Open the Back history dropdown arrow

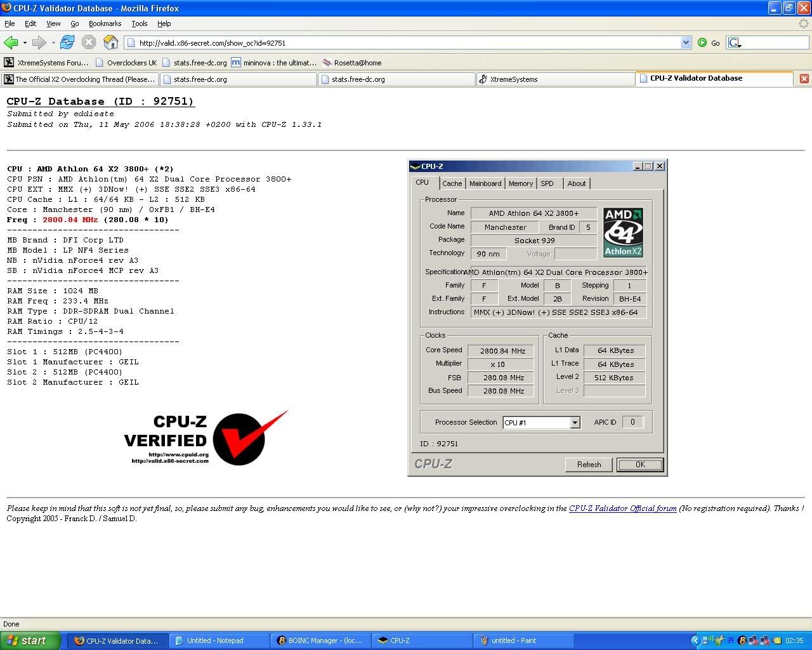[x=25, y=43]
